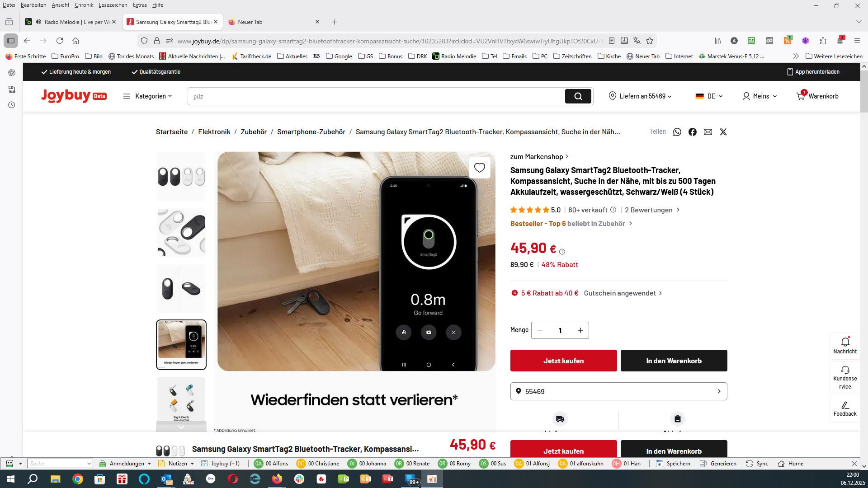The width and height of the screenshot is (868, 488).
Task: Share product on X icon
Action: coord(723,132)
